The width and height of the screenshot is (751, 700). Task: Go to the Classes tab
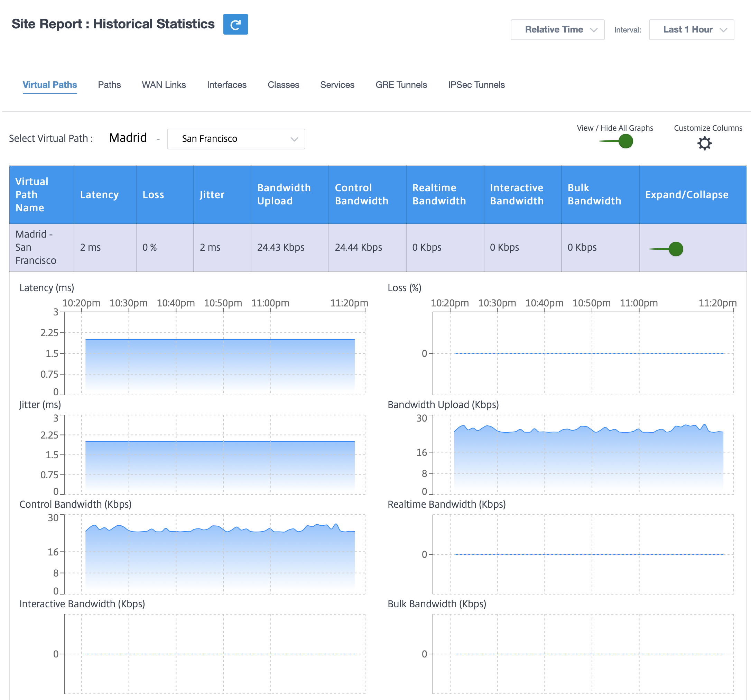pos(283,85)
